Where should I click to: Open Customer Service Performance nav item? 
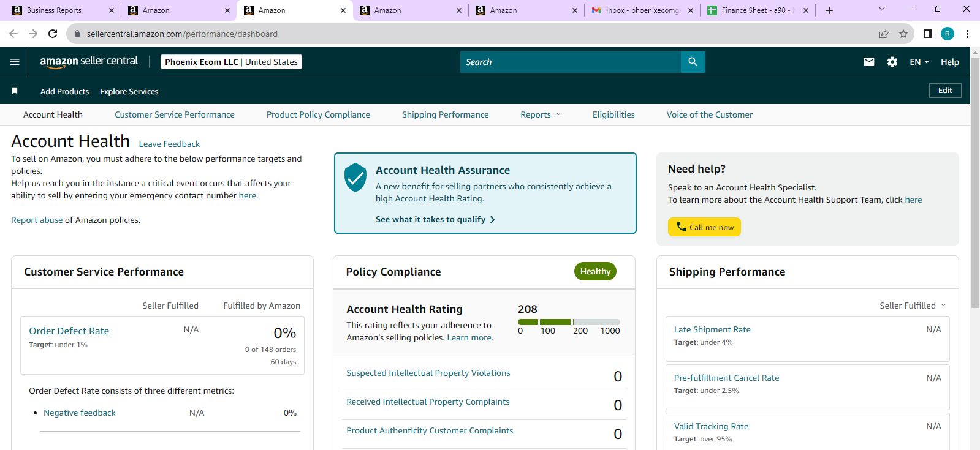click(x=175, y=114)
